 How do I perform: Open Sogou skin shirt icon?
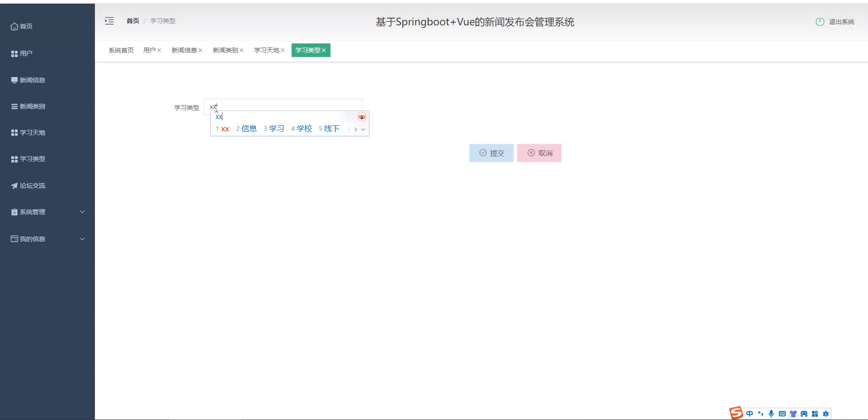793,414
